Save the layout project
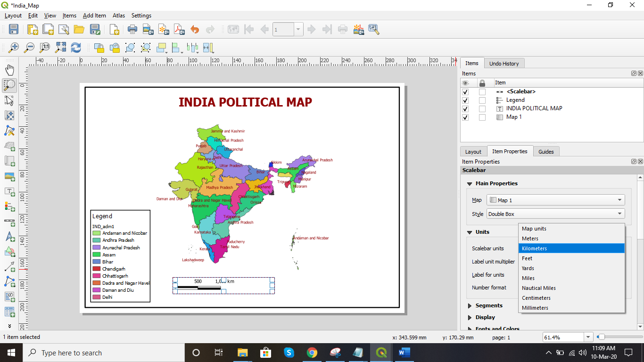 (x=14, y=29)
